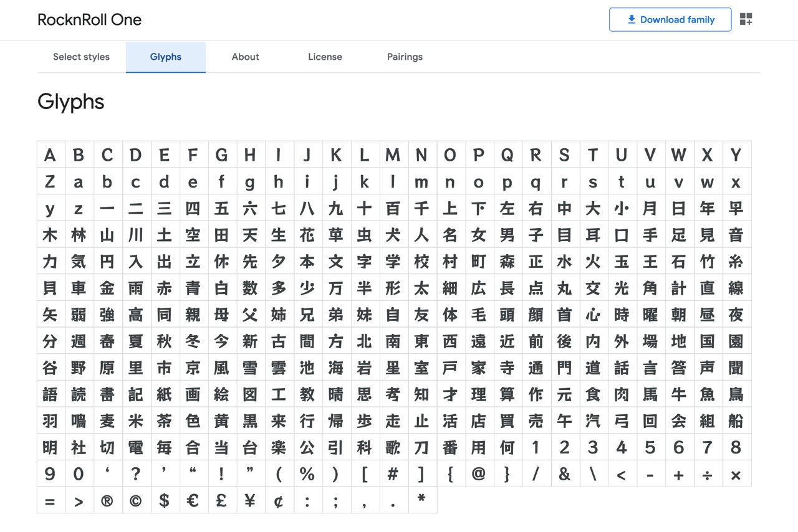Screen dimensions: 798x532
Task: Select the 門 kanji glyph
Action: coord(564,368)
